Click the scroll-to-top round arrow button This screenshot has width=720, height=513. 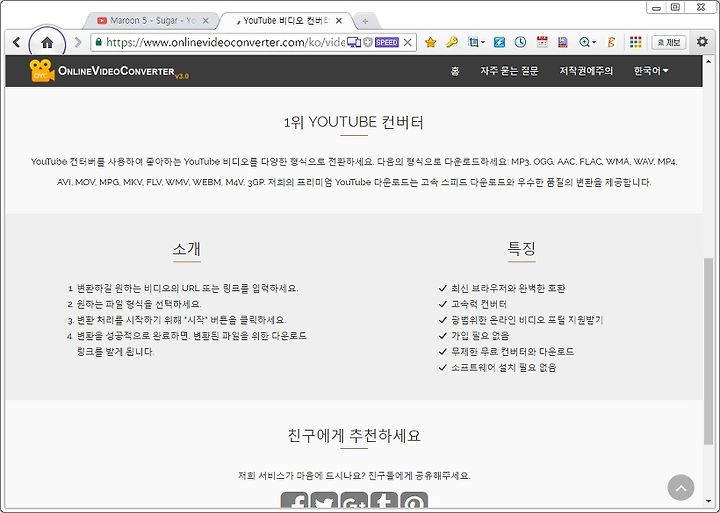click(x=681, y=488)
